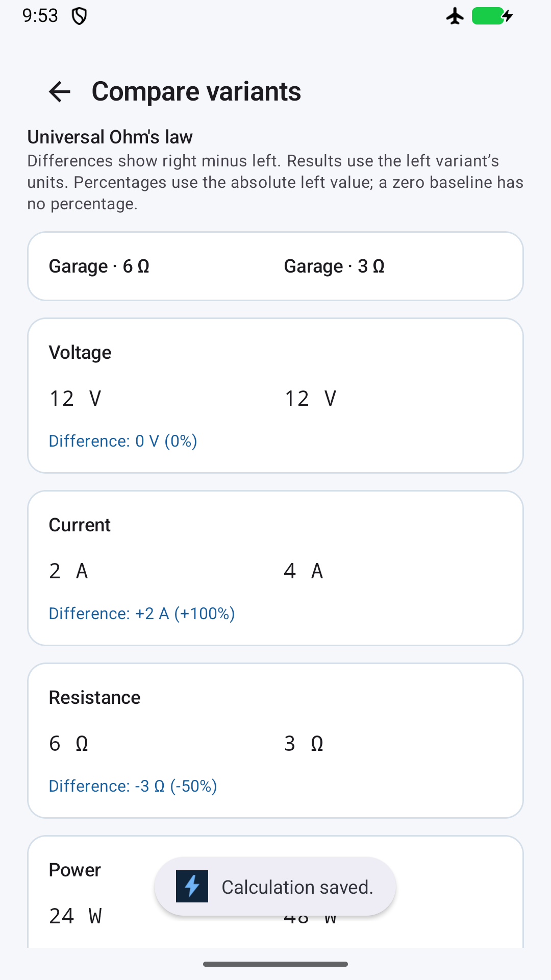
Task: Tap the battery charging icon
Action: pos(492,16)
